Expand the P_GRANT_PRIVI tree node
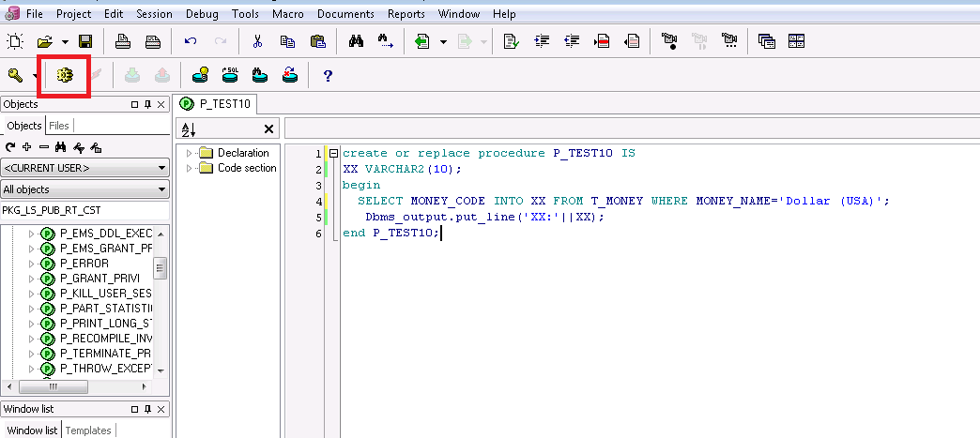This screenshot has height=438, width=980. click(x=32, y=279)
